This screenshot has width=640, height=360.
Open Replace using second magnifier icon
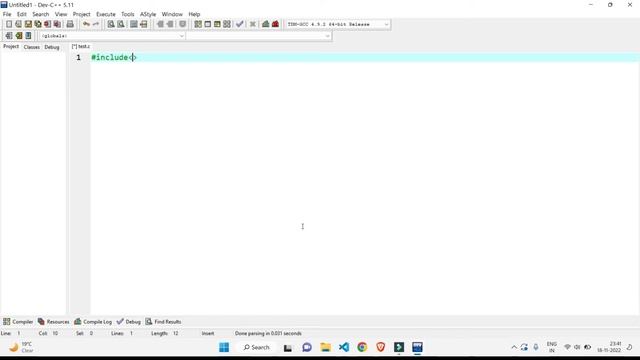[x=121, y=24]
